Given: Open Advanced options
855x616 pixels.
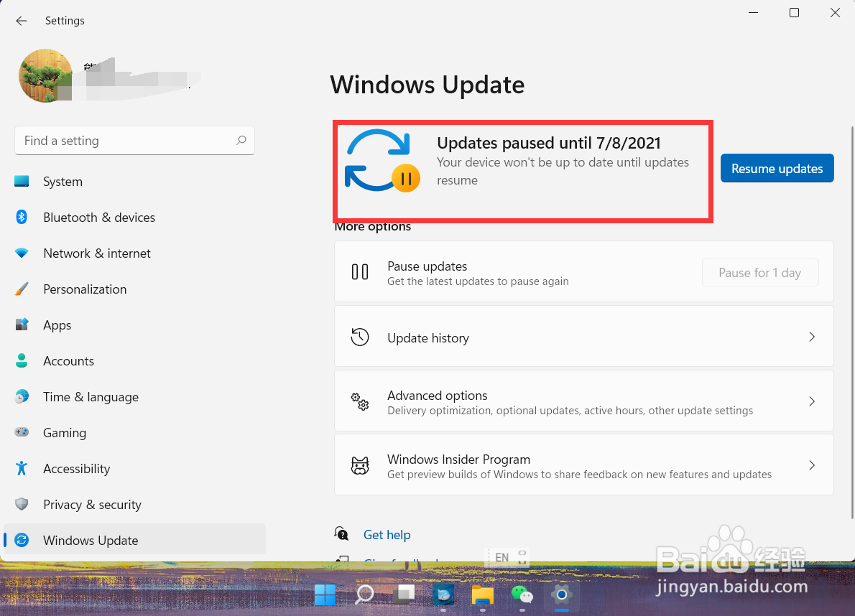Looking at the screenshot, I should tap(584, 401).
